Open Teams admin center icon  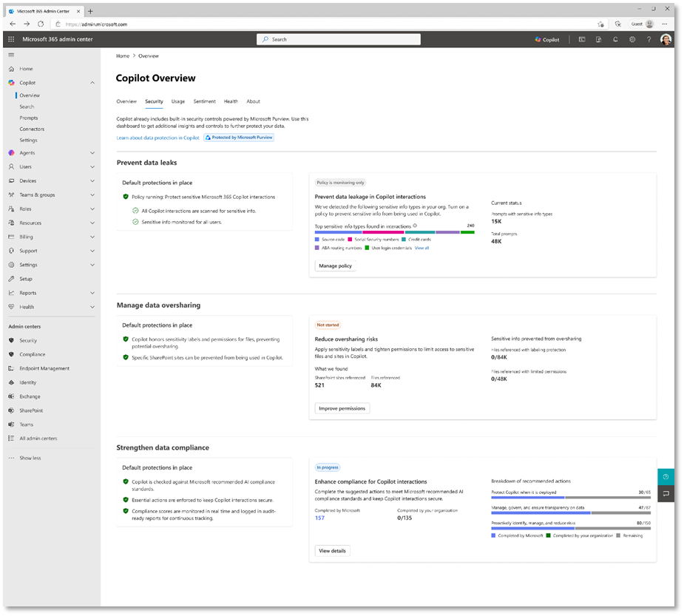[11, 424]
